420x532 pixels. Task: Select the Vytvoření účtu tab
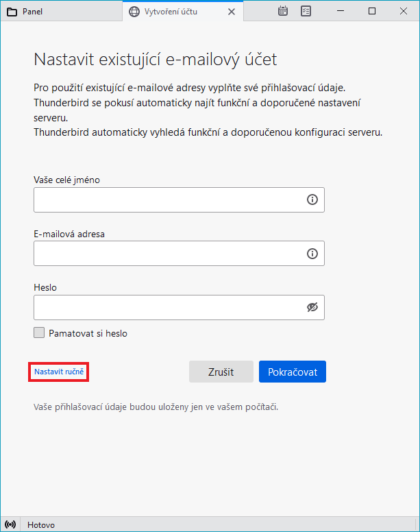(x=177, y=12)
